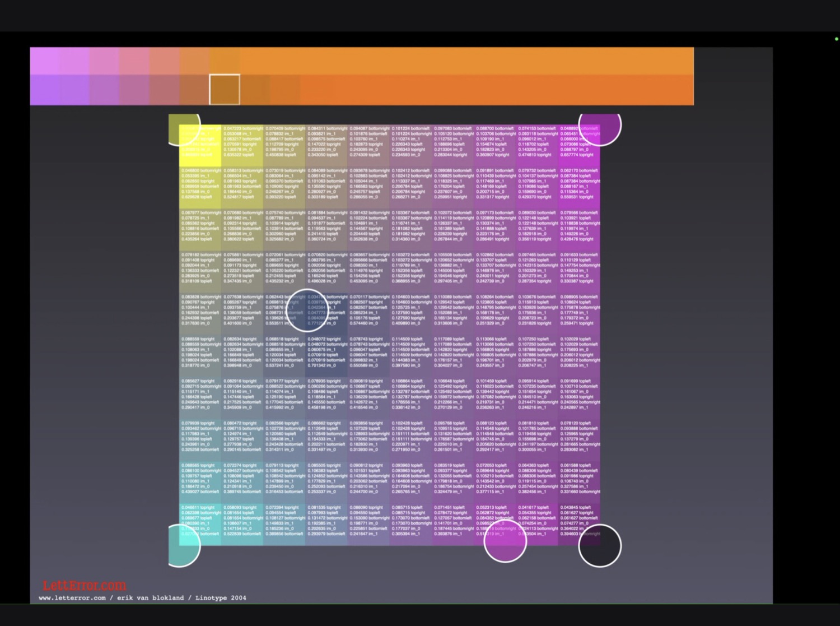The height and width of the screenshot is (626, 840).
Task: Click the value '0.088700 bottomleft'
Action: [x=494, y=128]
